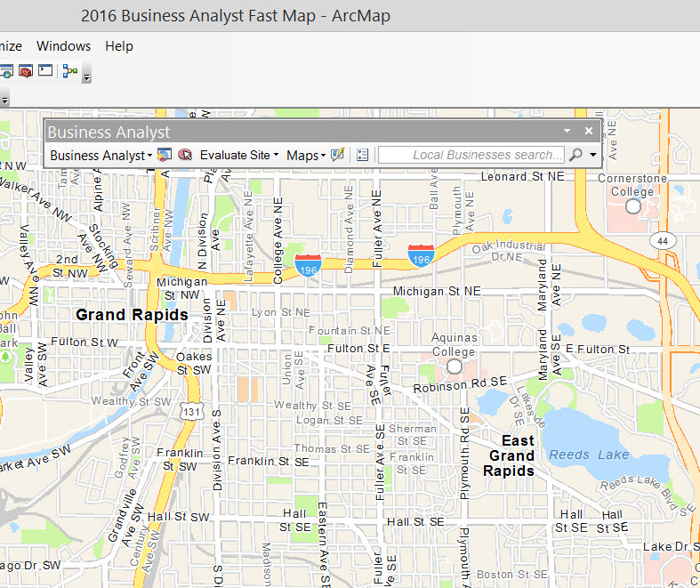Screen dimensions: 700x588
Task: Click the Wealthy St SE label
Action: coord(312,406)
